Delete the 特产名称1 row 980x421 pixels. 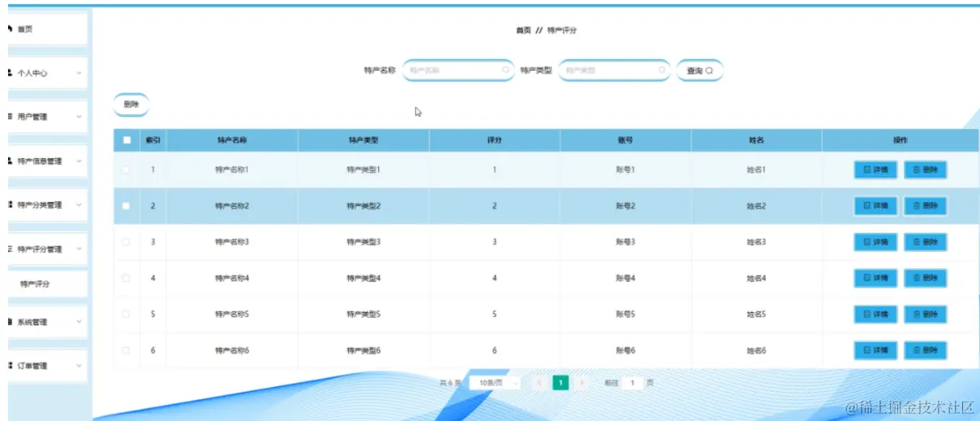[925, 170]
